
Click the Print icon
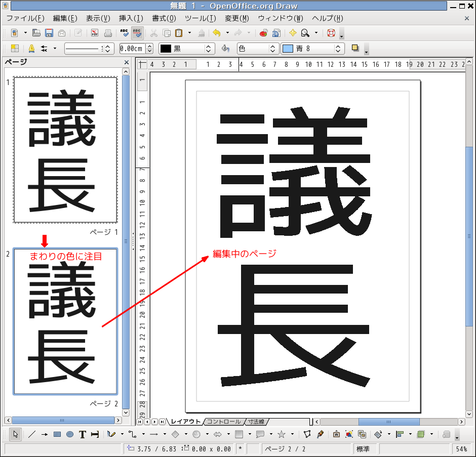(108, 33)
